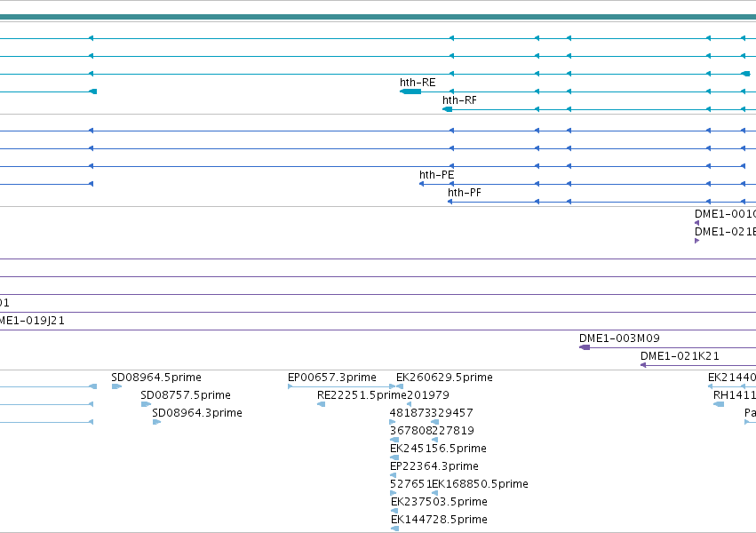Select the right-pointing arrow under 527651
Screen dimensions: 756x533
click(x=393, y=494)
